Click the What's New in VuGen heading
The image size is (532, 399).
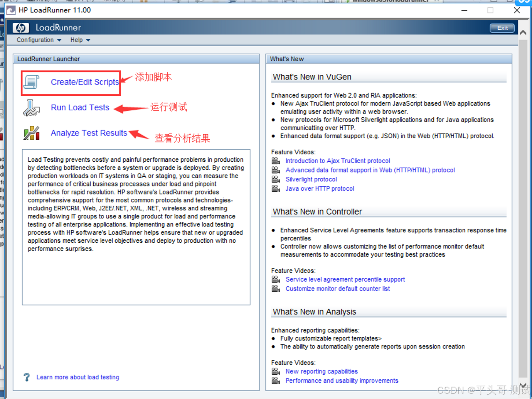pyautogui.click(x=312, y=77)
